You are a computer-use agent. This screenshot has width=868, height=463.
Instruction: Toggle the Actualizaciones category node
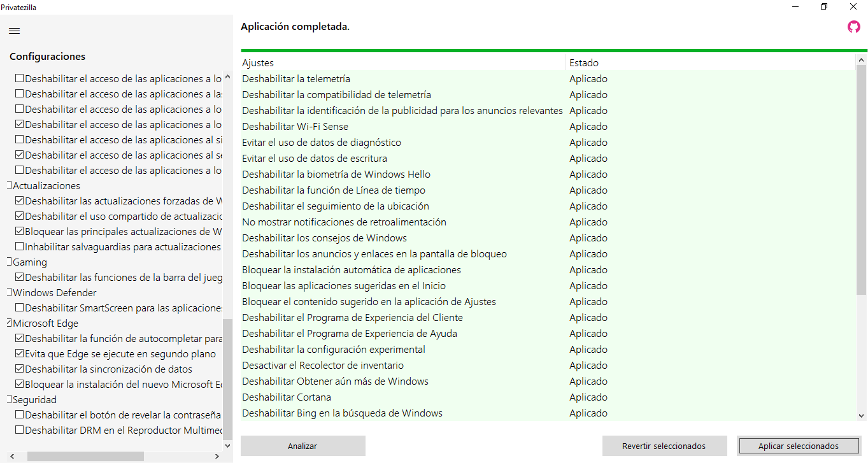[10, 186]
